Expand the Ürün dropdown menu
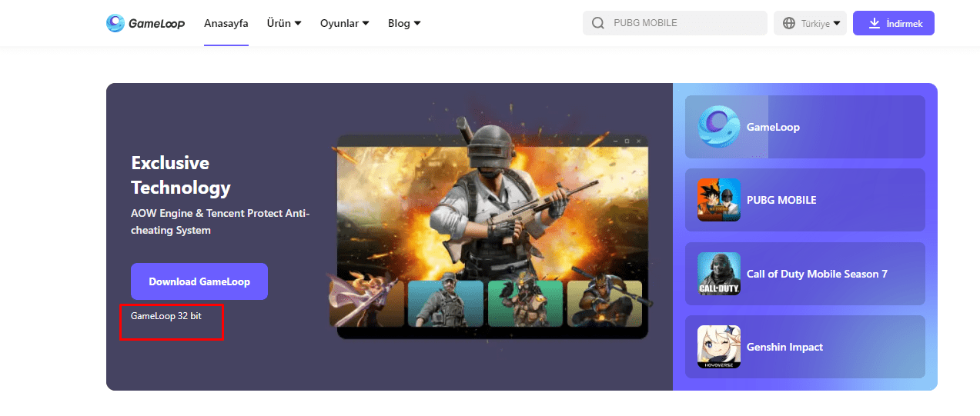980x416 pixels. pyautogui.click(x=284, y=23)
